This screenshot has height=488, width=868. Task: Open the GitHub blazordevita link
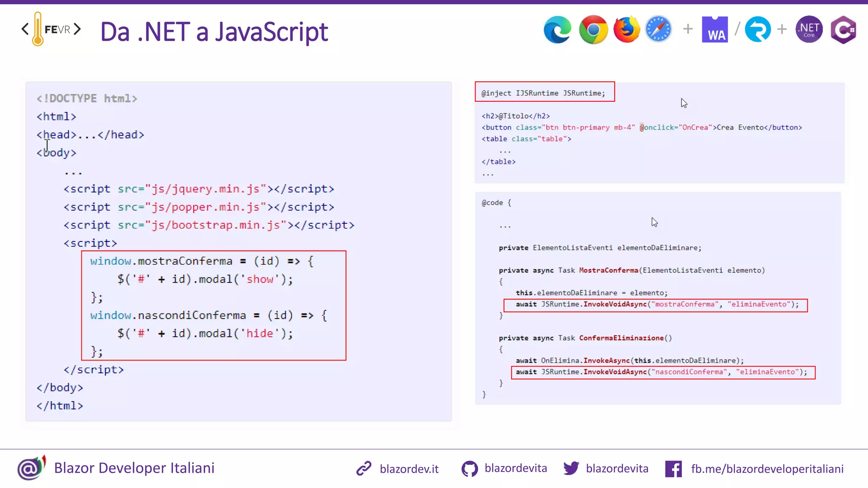pyautogui.click(x=516, y=468)
